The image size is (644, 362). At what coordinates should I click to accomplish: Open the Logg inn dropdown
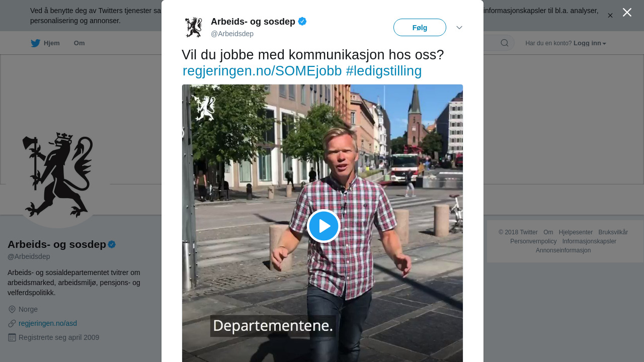click(x=590, y=43)
